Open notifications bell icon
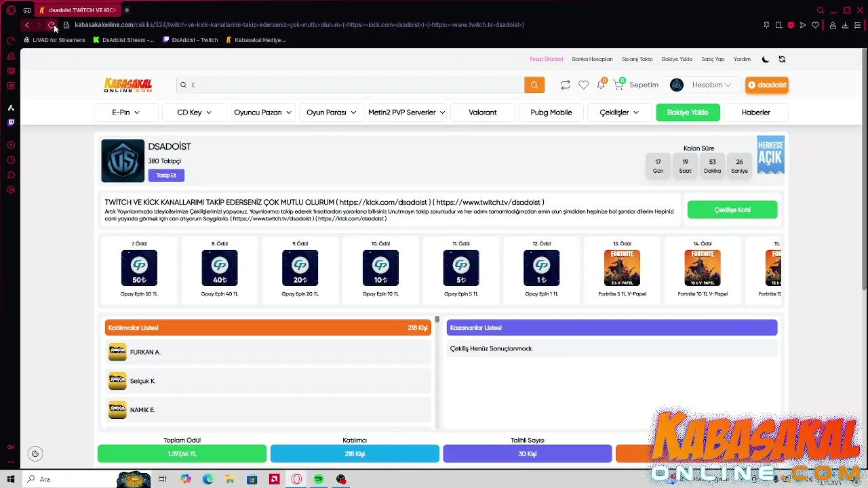 tap(601, 85)
